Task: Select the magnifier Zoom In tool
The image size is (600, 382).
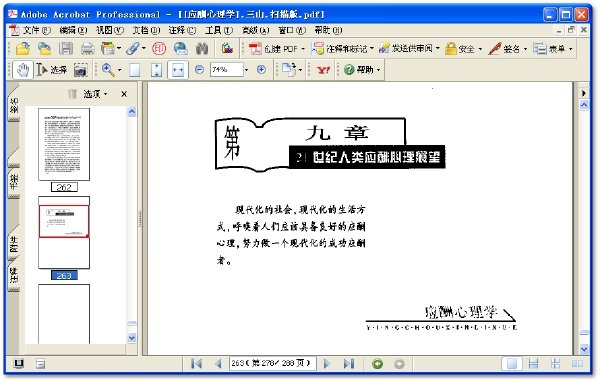Action: click(108, 70)
